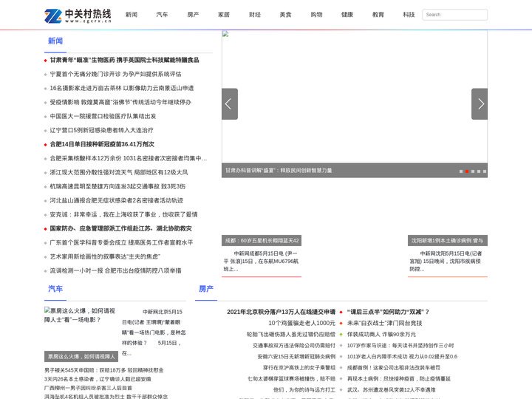Viewport: 532px width, 399px height.
Task: Open article 未来"白衣战士"津门同台竞技
Action: pos(385,323)
